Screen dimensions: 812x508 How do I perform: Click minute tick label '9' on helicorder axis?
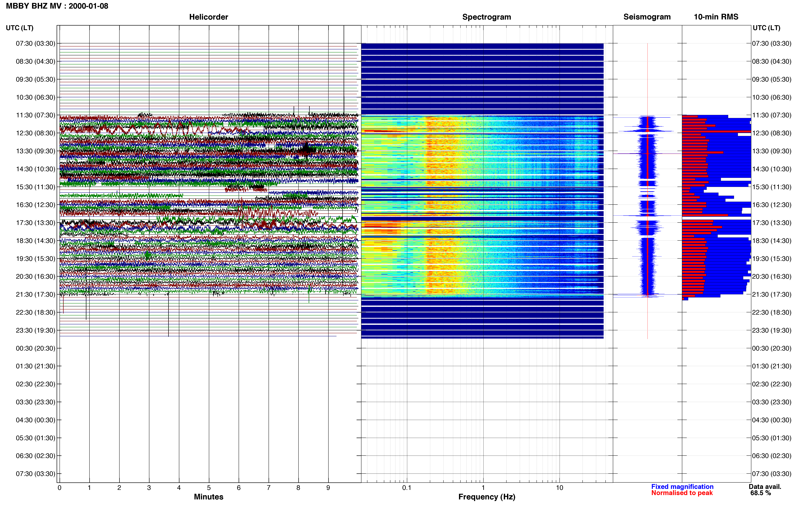328,488
